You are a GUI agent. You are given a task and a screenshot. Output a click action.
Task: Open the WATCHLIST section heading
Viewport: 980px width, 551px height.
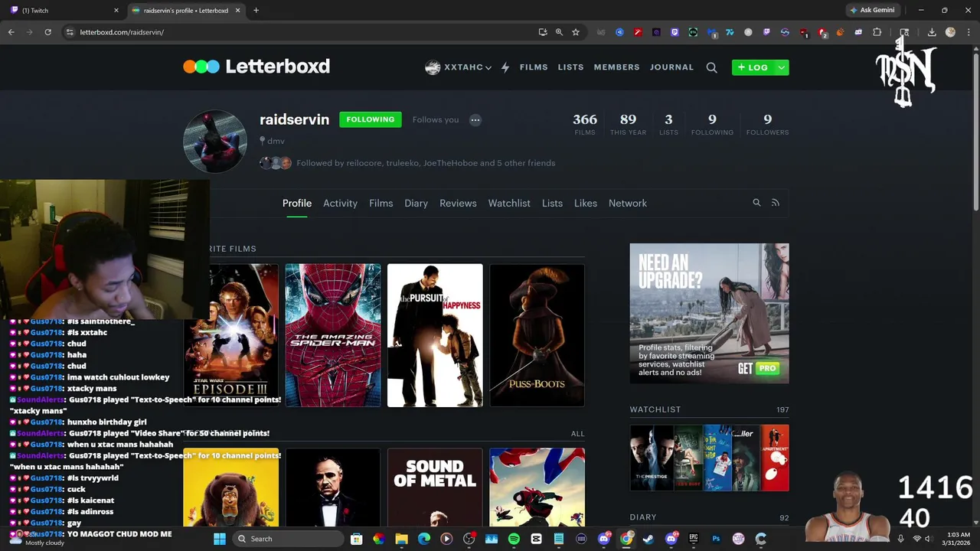(x=655, y=409)
